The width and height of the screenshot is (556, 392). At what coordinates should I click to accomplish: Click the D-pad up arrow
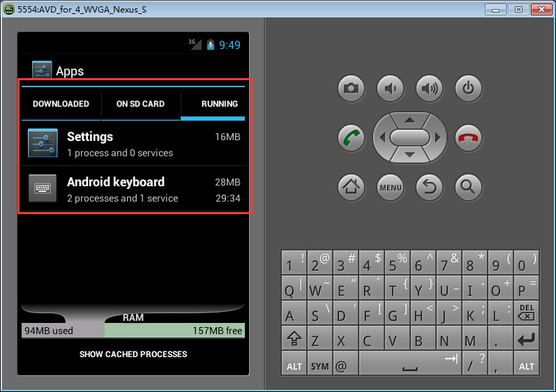click(x=410, y=120)
